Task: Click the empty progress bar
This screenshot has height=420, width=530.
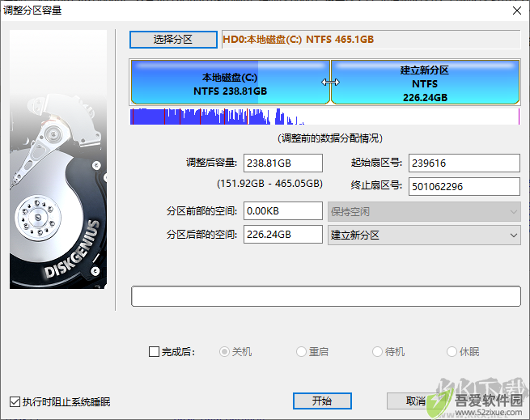Action: tap(326, 296)
